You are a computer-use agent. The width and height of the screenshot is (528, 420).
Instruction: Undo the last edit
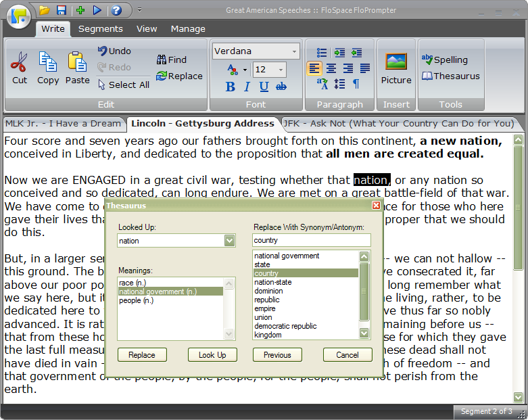click(x=114, y=51)
